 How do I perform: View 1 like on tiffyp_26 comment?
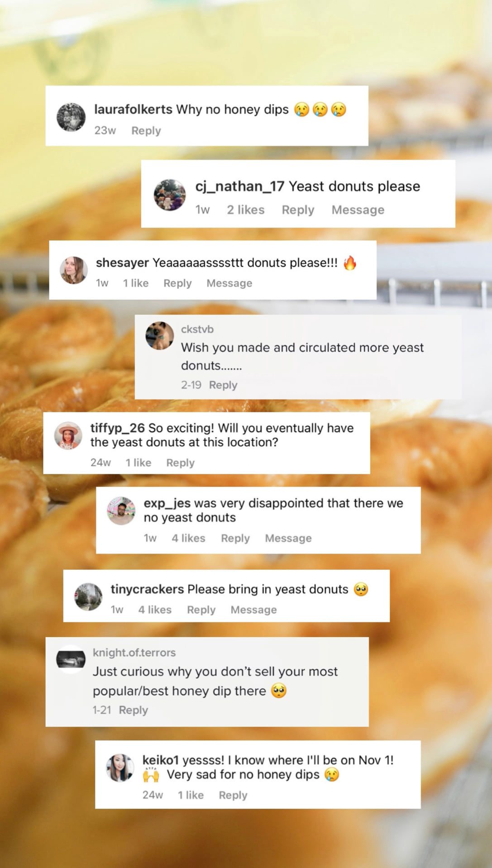click(x=138, y=463)
